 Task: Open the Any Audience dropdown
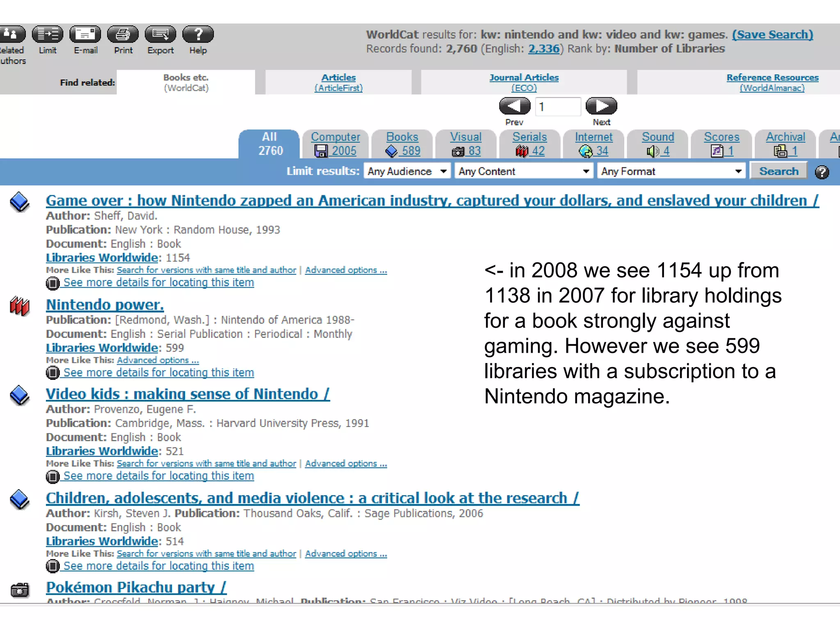pyautogui.click(x=407, y=171)
